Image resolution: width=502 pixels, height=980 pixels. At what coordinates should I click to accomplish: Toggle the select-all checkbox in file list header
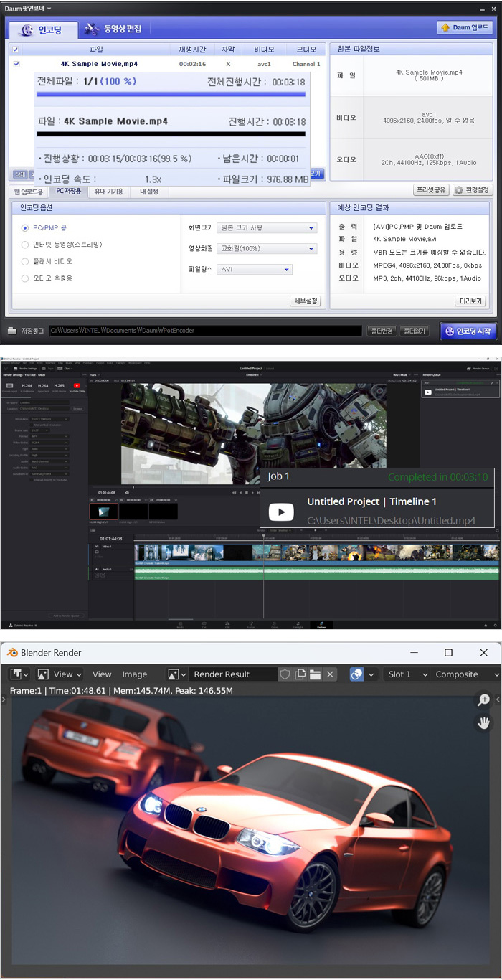point(16,50)
